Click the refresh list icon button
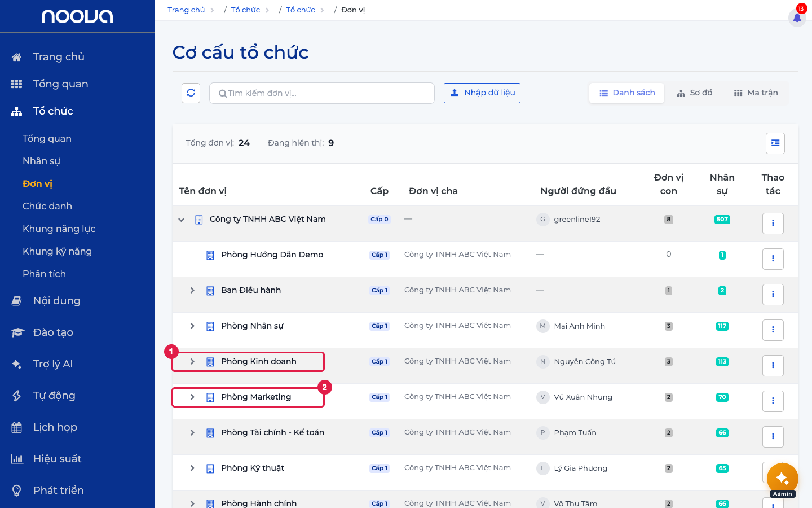This screenshot has height=508, width=812. (x=191, y=93)
